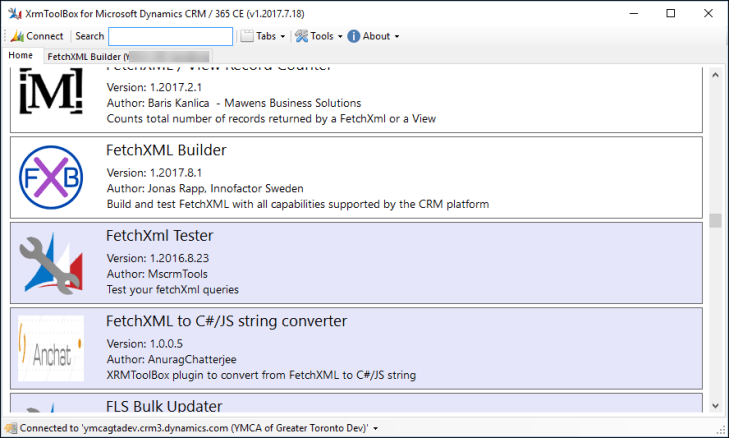Click the About info icon
The image size is (729, 438).
[353, 36]
